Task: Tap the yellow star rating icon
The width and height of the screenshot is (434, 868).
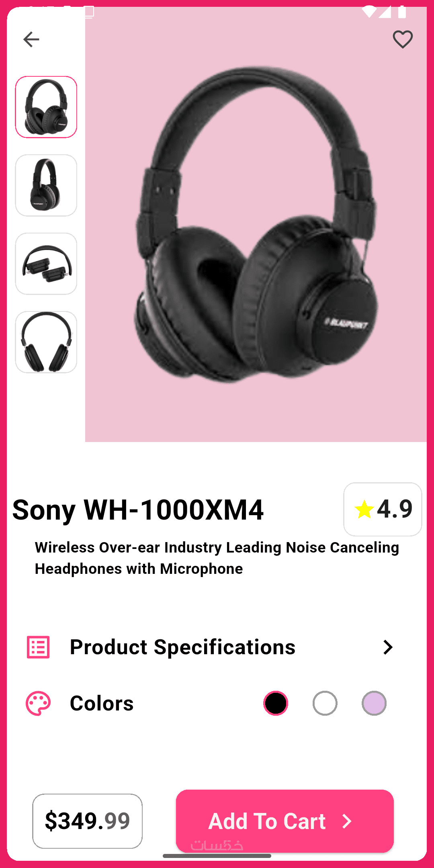Action: (x=364, y=509)
